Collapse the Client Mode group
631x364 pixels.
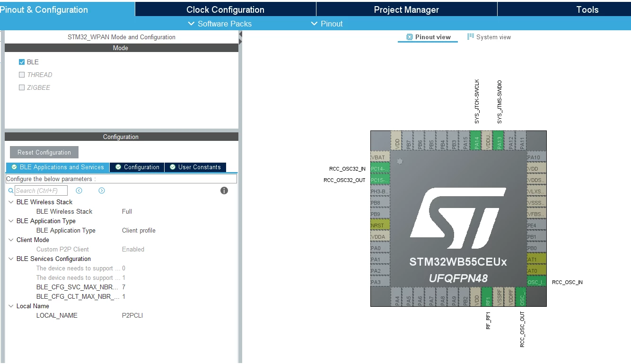click(x=11, y=240)
